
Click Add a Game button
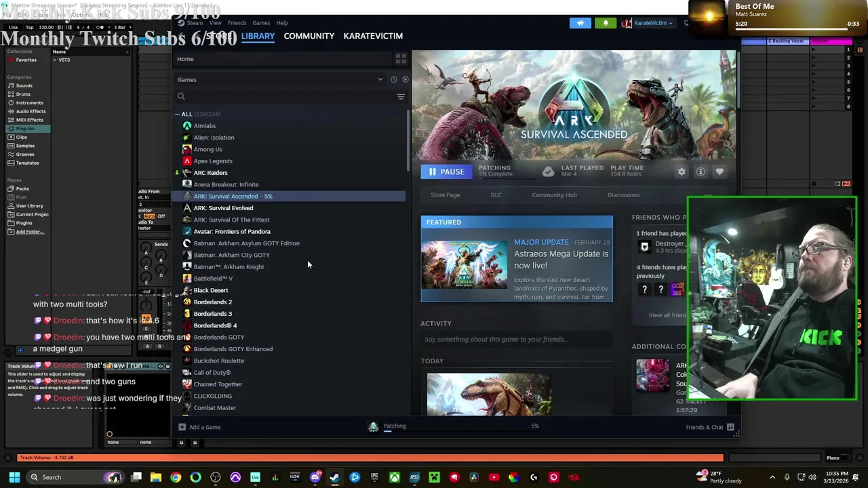(199, 427)
